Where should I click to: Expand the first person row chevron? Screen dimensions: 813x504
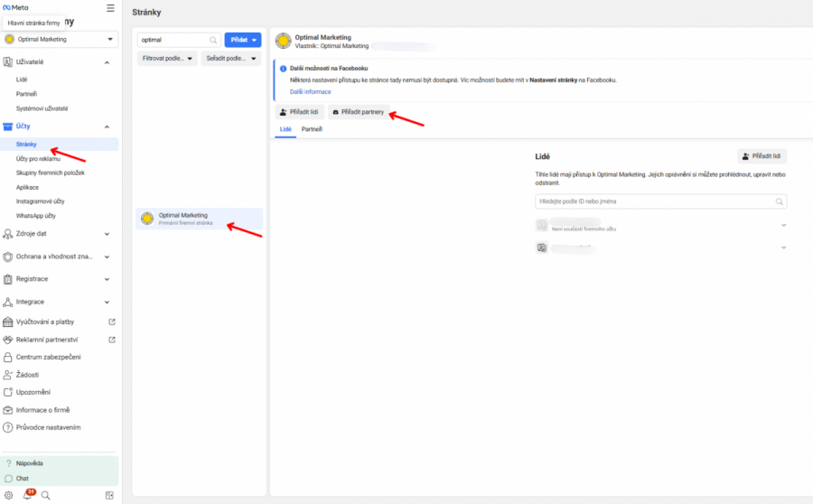(783, 225)
